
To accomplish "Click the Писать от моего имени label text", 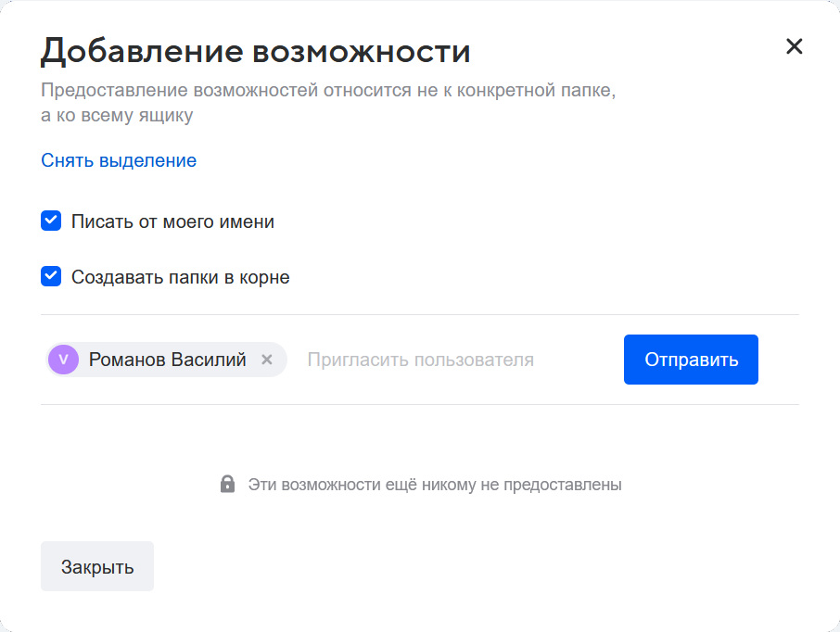I will pos(172,222).
